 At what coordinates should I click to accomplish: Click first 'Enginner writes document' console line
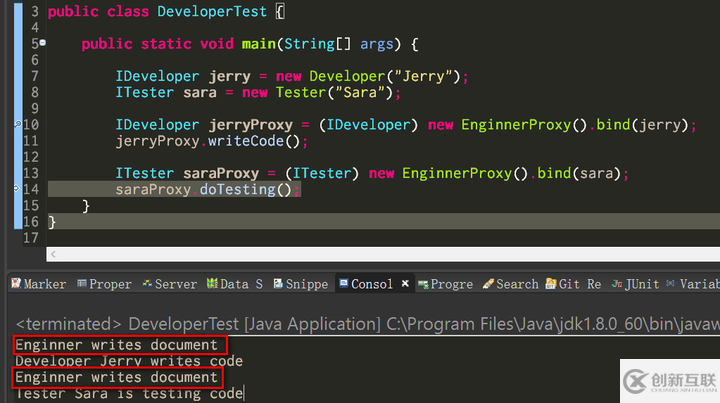coord(116,345)
